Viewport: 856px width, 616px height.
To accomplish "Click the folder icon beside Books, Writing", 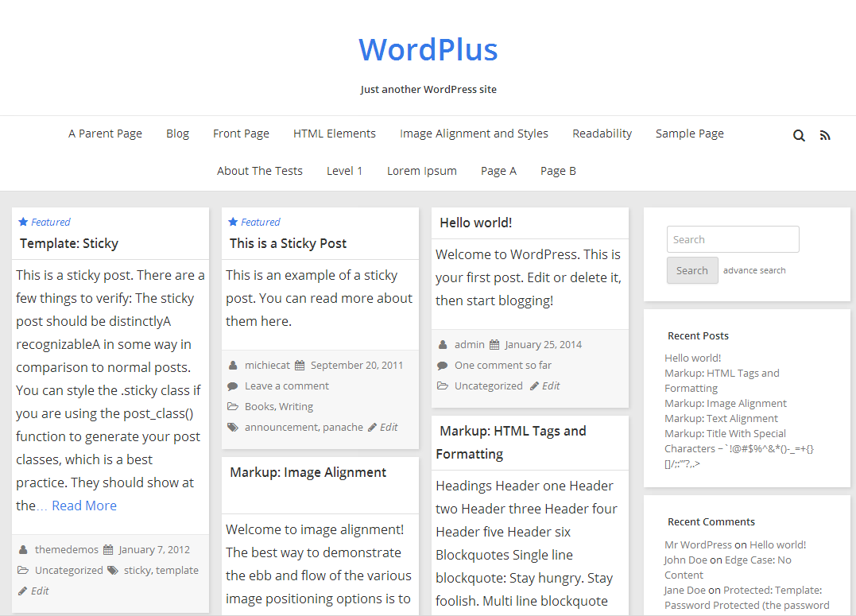I will 233,406.
